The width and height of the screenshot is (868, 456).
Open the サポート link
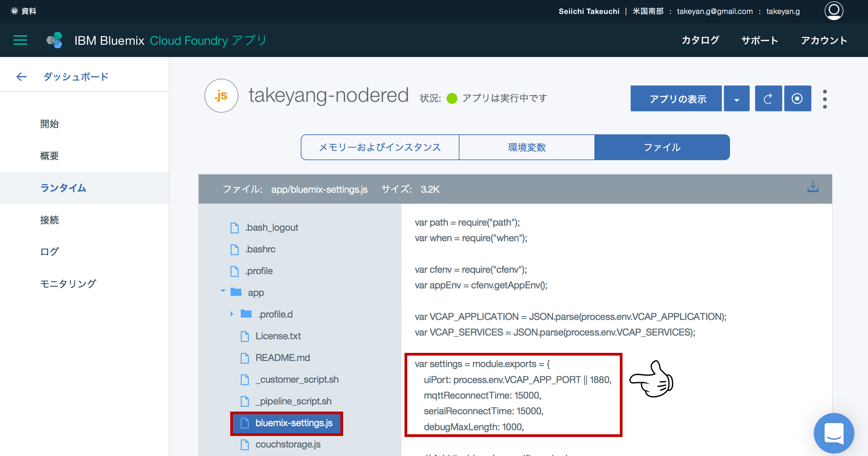(759, 40)
